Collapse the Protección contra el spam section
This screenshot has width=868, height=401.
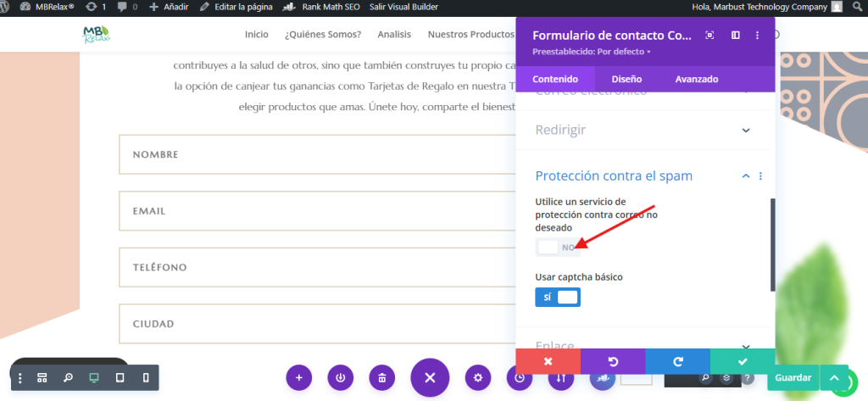(x=746, y=176)
